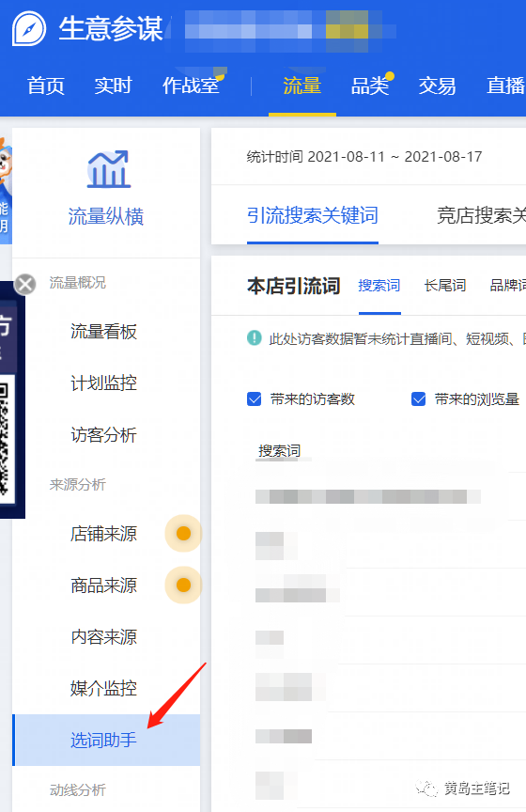This screenshot has width=526, height=812.
Task: Click orange dot beside 店铺来源
Action: 183,534
